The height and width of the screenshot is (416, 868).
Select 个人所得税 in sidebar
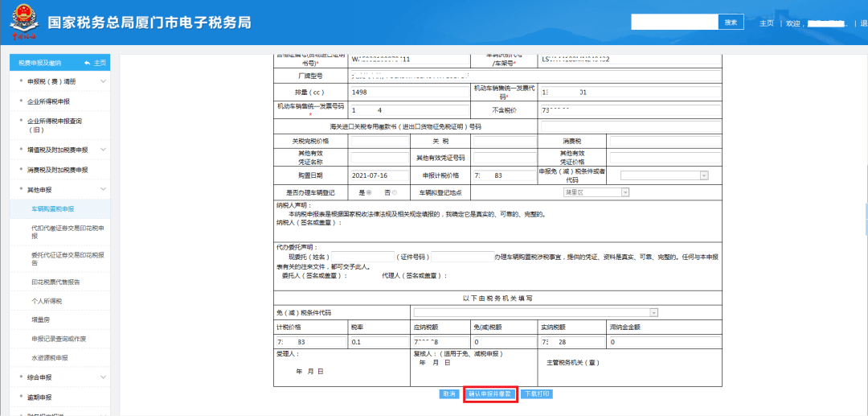[x=47, y=301]
